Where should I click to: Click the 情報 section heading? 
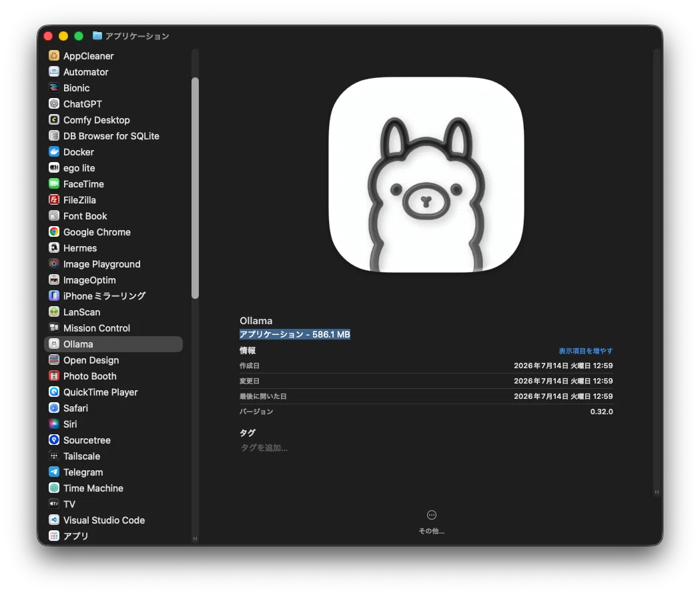click(248, 350)
